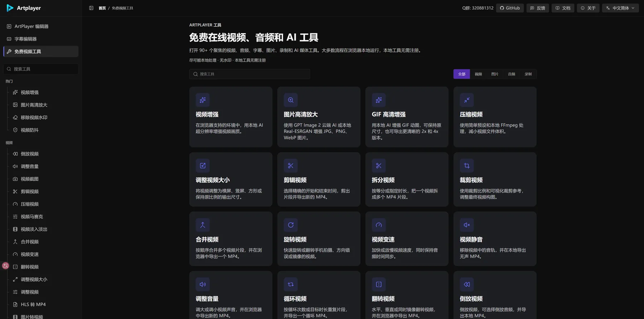Collapse the sidebar with the panel toggle icon
Screen dimensions: 644x319
coord(91,8)
